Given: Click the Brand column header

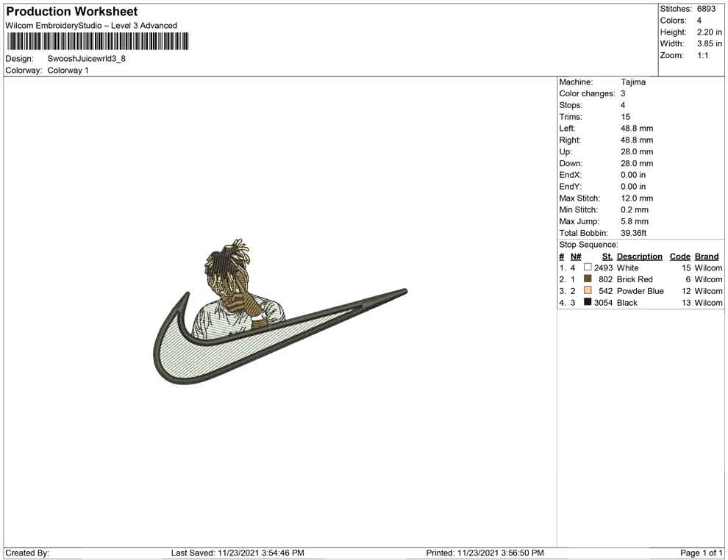Looking at the screenshot, I should (707, 256).
